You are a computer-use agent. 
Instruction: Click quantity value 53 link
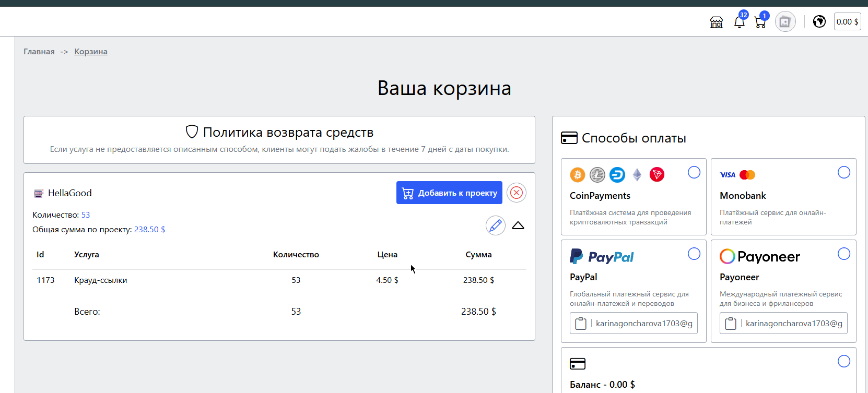[86, 215]
